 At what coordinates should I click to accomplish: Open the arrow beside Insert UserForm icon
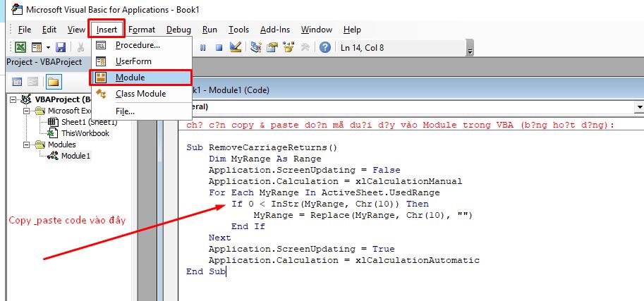48,48
